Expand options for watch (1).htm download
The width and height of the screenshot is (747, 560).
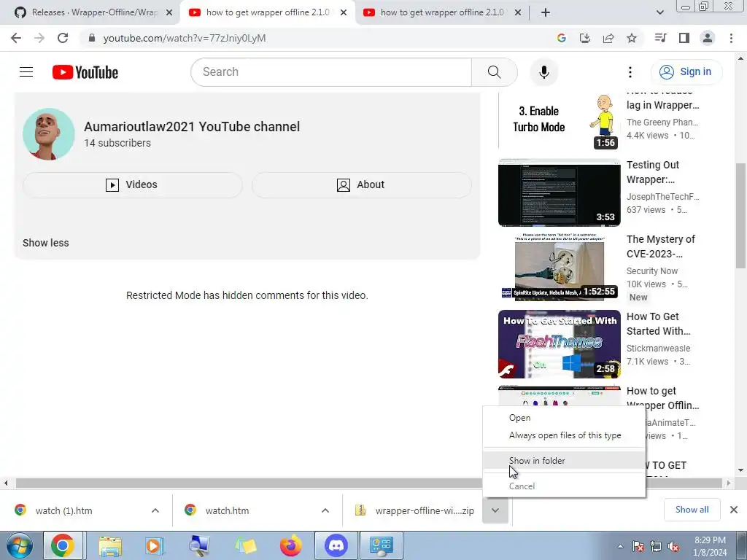(x=155, y=510)
